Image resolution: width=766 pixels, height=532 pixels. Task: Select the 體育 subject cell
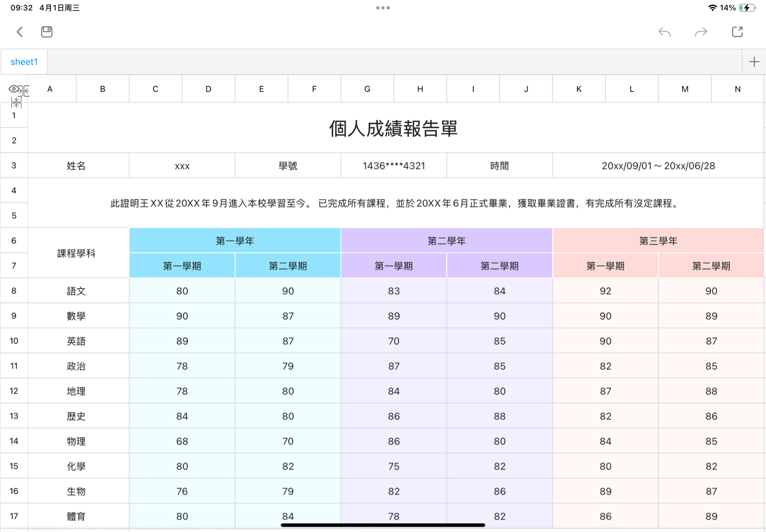tap(76, 516)
